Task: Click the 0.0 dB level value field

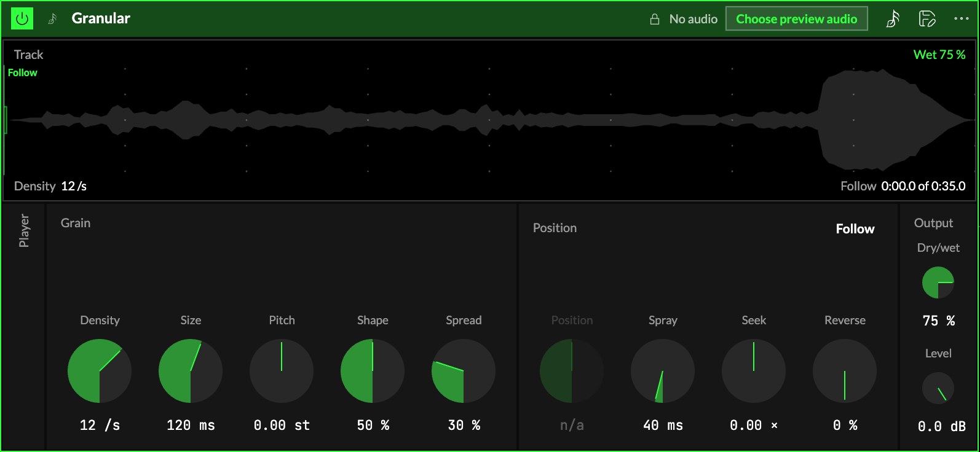Action: click(x=941, y=426)
